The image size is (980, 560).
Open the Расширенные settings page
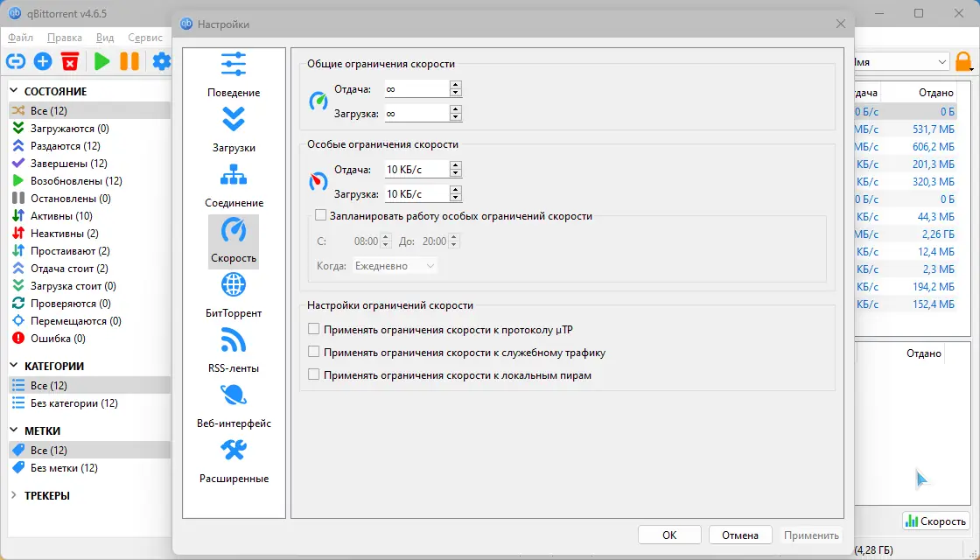click(x=233, y=464)
